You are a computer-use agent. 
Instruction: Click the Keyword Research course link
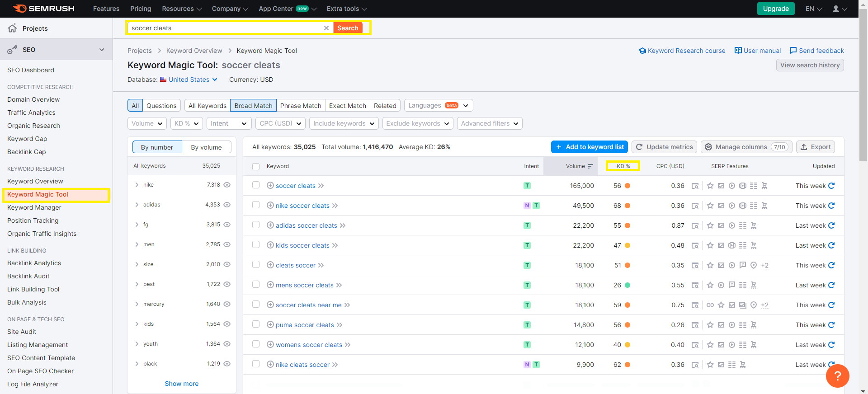682,51
